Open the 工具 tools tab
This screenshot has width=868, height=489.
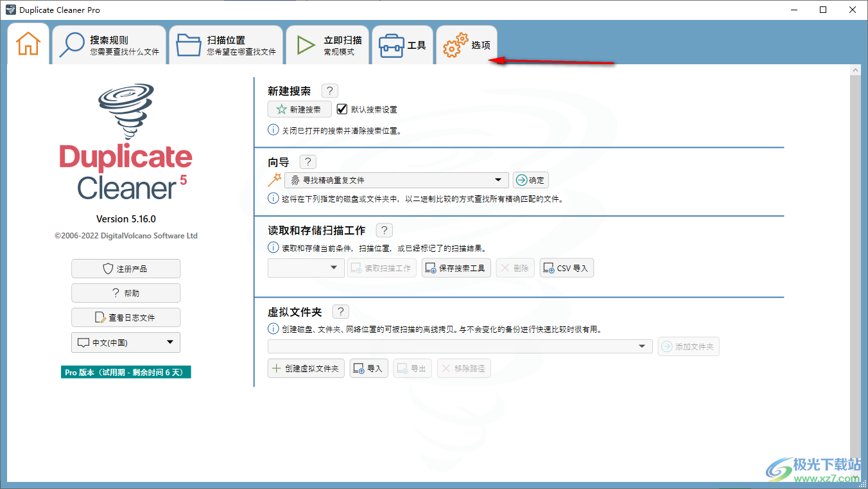click(x=403, y=45)
